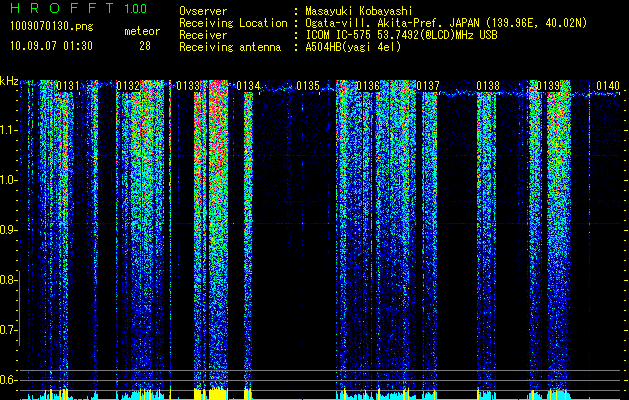Click the timestamp 10.09.07 01:30
The image size is (629, 400).
click(x=51, y=46)
